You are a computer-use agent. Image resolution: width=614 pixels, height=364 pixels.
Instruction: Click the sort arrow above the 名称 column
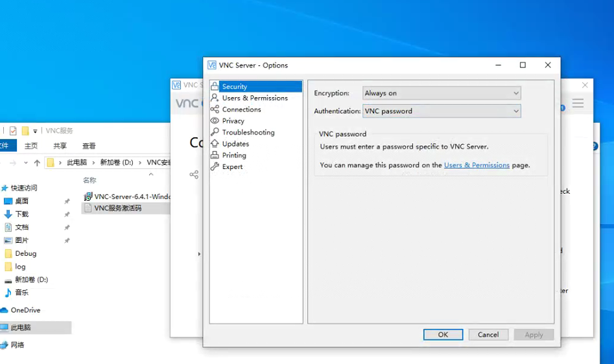coord(151,174)
